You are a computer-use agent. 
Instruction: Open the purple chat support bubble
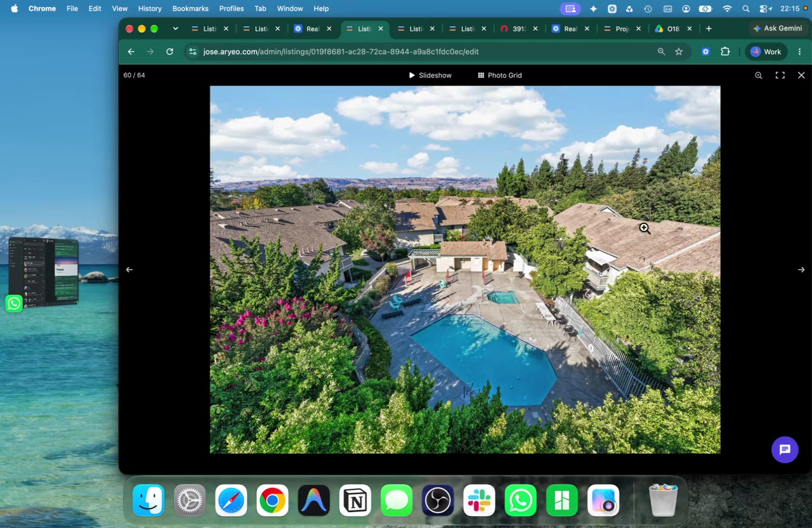click(785, 449)
